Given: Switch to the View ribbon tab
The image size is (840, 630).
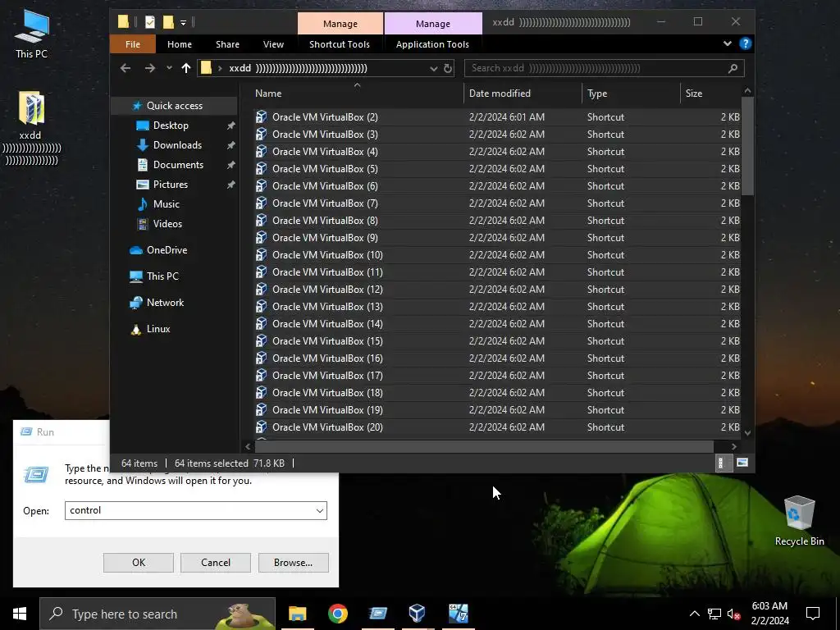Looking at the screenshot, I should tap(273, 44).
